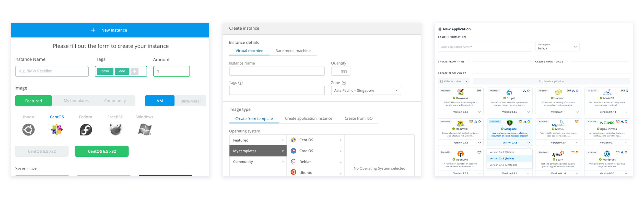This screenshot has width=644, height=199.
Task: Remove or select the bmw tag
Action: pos(105,71)
